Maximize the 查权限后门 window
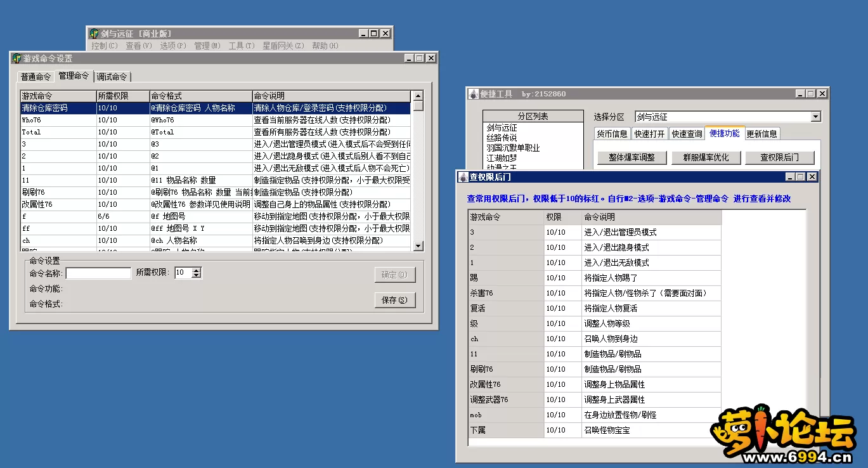This screenshot has width=868, height=468. tap(801, 177)
